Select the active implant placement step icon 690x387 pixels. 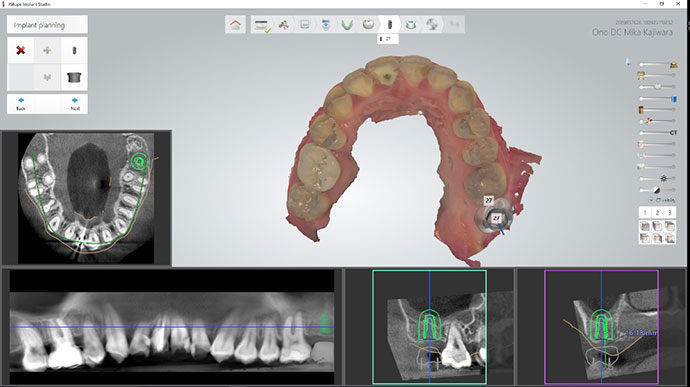389,25
